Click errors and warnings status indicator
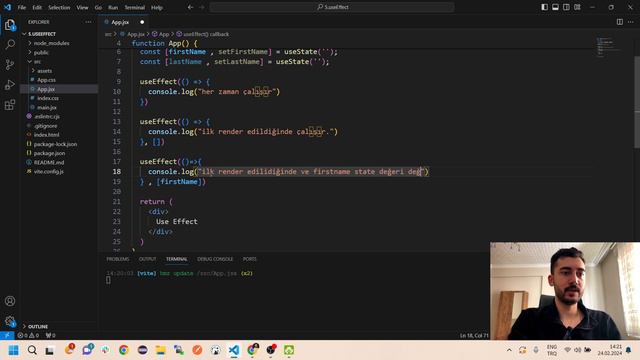Viewport: 640px width, 360px height. click(x=28, y=336)
